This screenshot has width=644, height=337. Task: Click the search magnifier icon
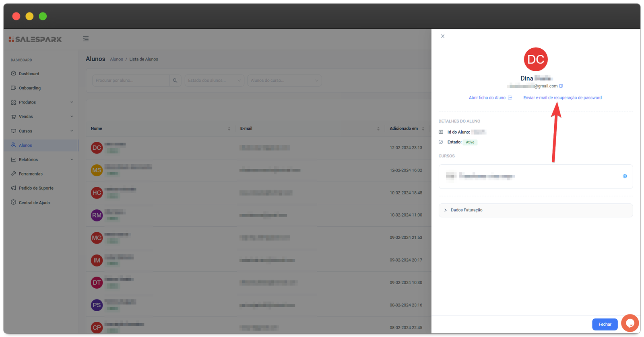(175, 81)
